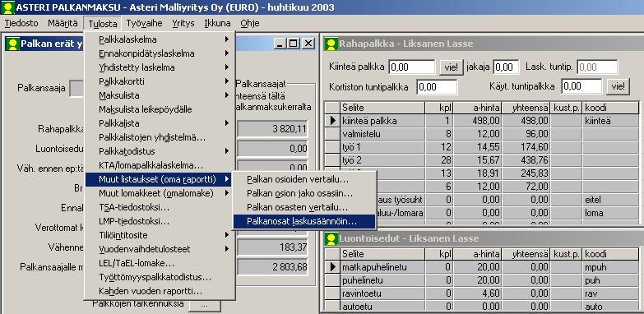Viewport: 644px width, 314px height.
Task: Expand the Palkkakortti submenu
Action: 159,81
